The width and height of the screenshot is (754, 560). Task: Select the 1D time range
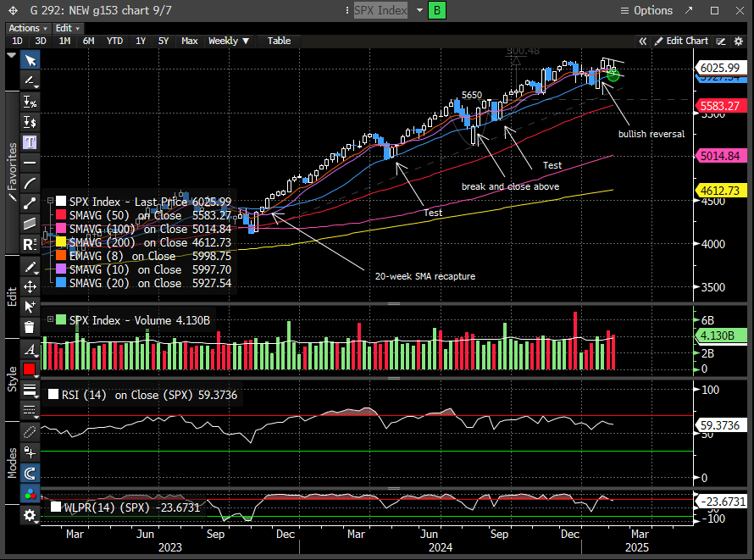coord(17,41)
